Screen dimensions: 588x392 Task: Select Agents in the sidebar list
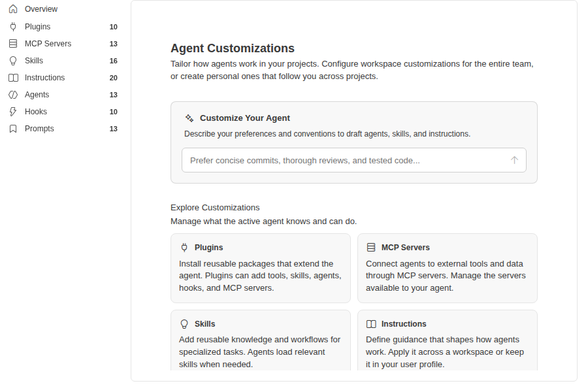tap(63, 95)
